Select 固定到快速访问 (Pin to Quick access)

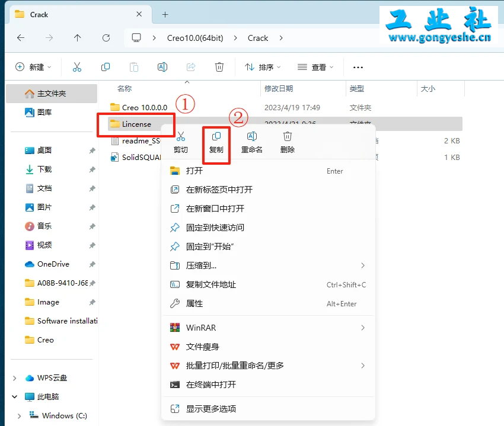tap(268, 228)
